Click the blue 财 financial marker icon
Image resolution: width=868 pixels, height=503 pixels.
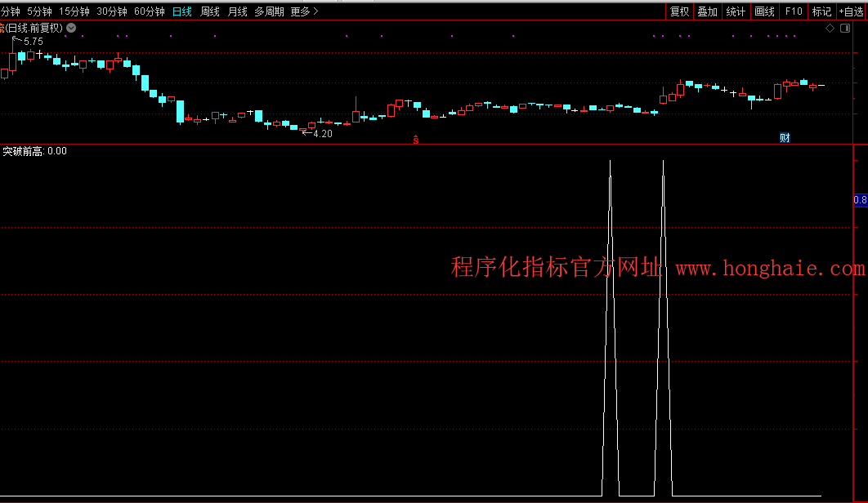click(x=785, y=137)
